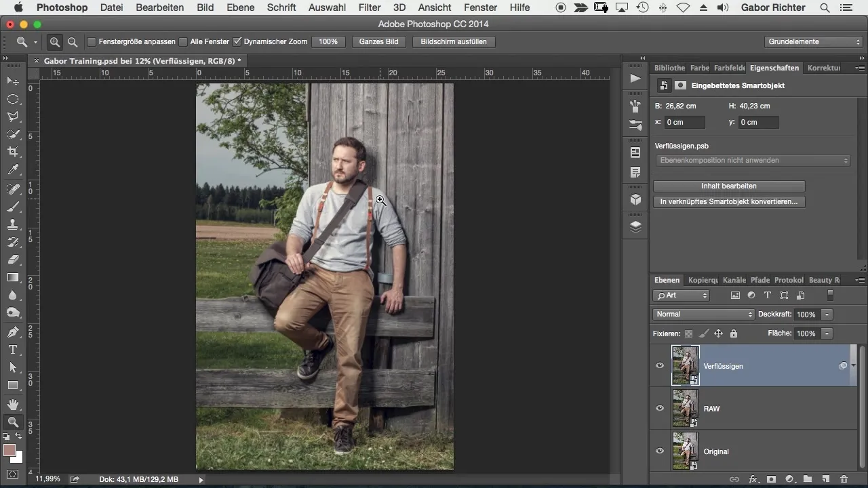Uncheck Dynamischer Zoom option

click(237, 42)
